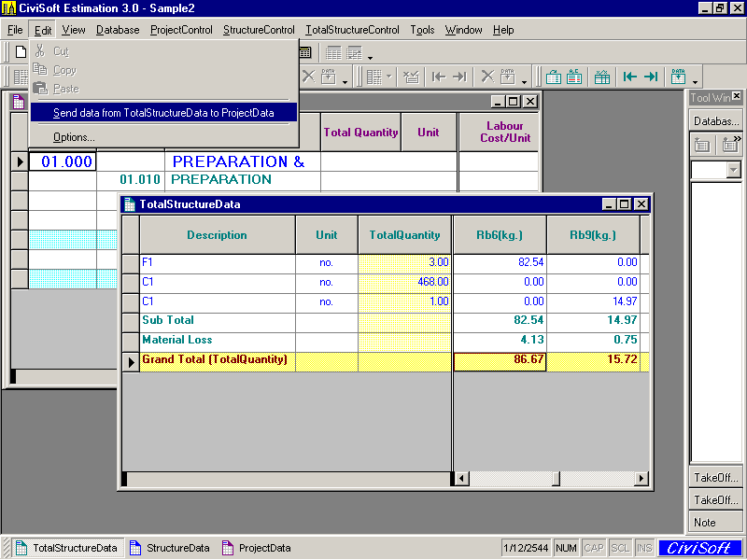Viewport: 747px width, 560px height.
Task: Click the first gray DATA import icon
Action: (x=329, y=77)
